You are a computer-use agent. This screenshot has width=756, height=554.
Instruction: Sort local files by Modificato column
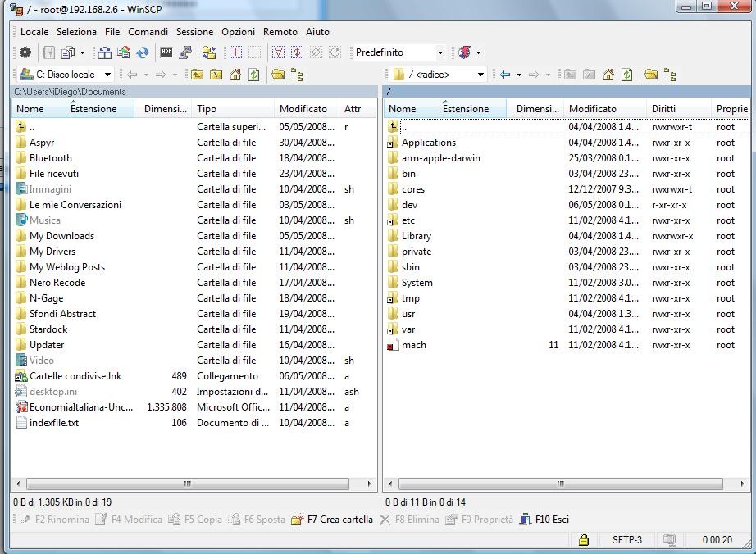click(x=303, y=109)
